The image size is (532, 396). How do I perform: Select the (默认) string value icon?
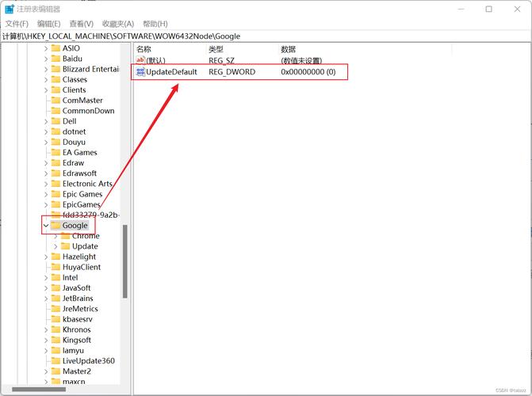tap(140, 60)
